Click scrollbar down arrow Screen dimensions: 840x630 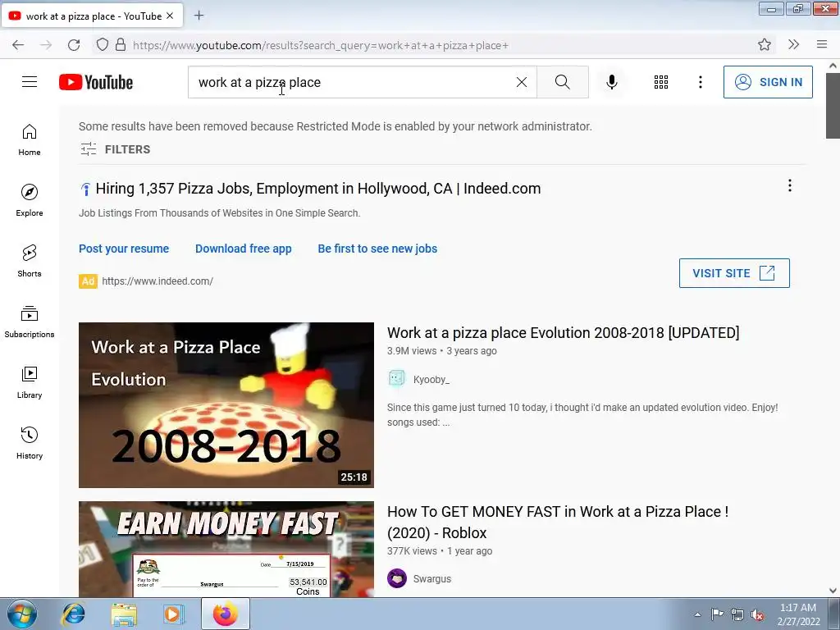833,591
